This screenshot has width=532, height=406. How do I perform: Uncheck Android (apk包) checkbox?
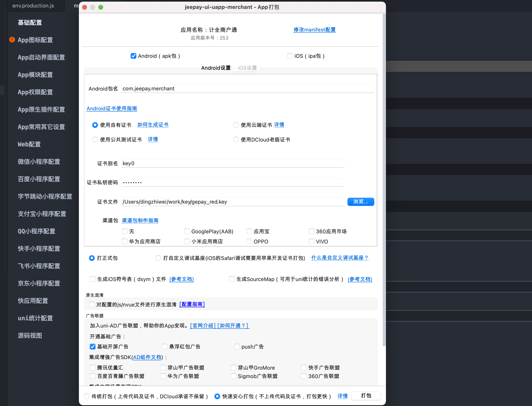(134, 56)
